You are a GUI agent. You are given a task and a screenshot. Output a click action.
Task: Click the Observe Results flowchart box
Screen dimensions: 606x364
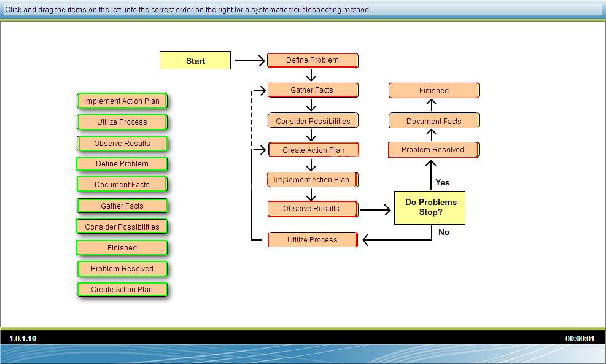click(313, 209)
